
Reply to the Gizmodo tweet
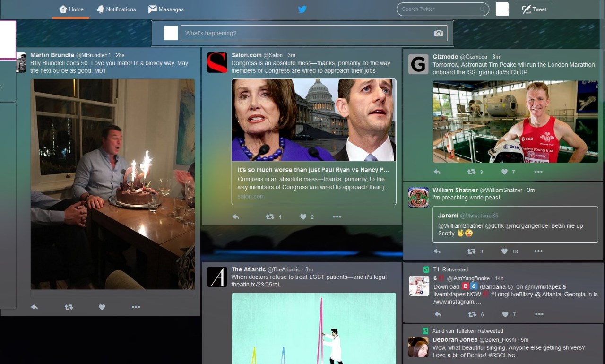click(437, 172)
